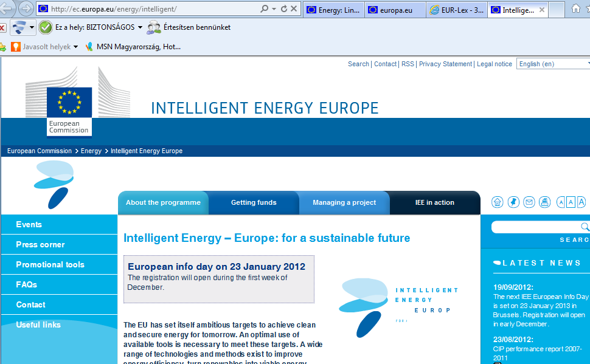Open the English (en) language dropdown
590x364 pixels.
[553, 64]
